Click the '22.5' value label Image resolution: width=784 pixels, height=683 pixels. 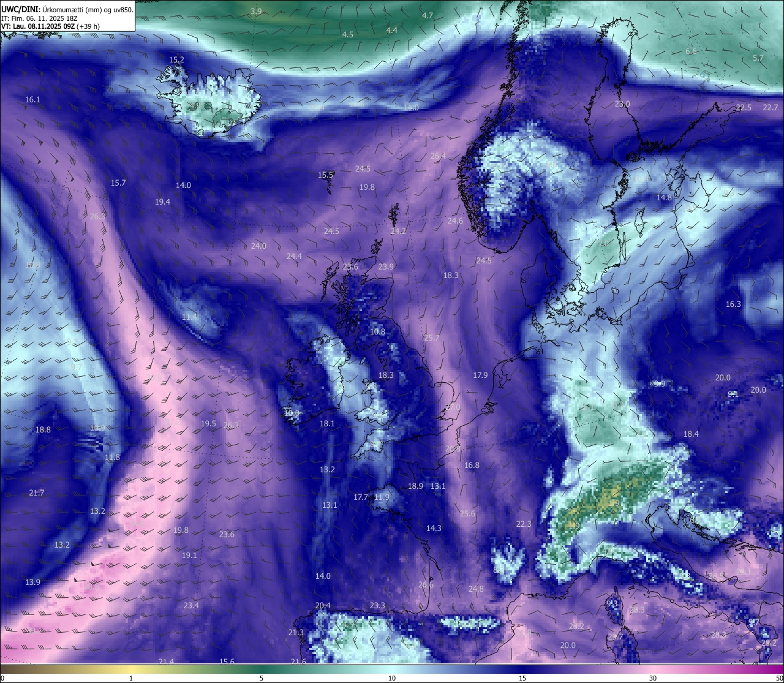744,108
